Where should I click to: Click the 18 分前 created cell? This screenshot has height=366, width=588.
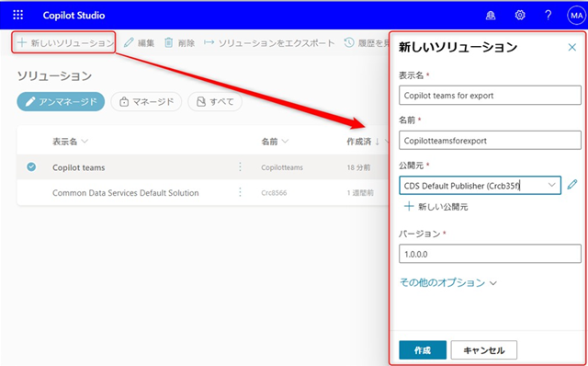tap(358, 167)
